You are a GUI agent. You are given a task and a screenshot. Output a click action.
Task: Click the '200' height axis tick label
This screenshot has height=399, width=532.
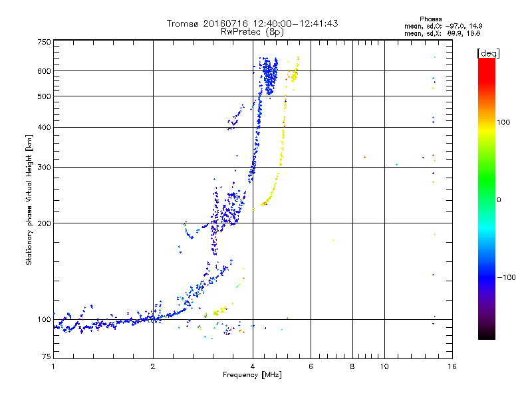45,223
